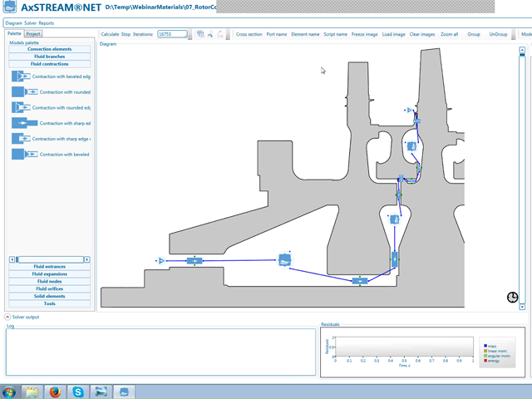This screenshot has width=532, height=399.
Task: Open File Explorer from taskbar
Action: click(32, 392)
